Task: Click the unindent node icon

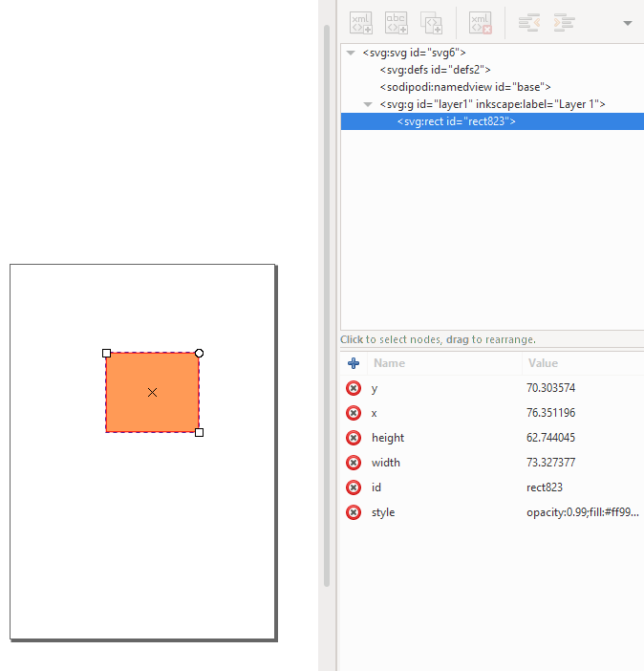Action: tap(529, 23)
